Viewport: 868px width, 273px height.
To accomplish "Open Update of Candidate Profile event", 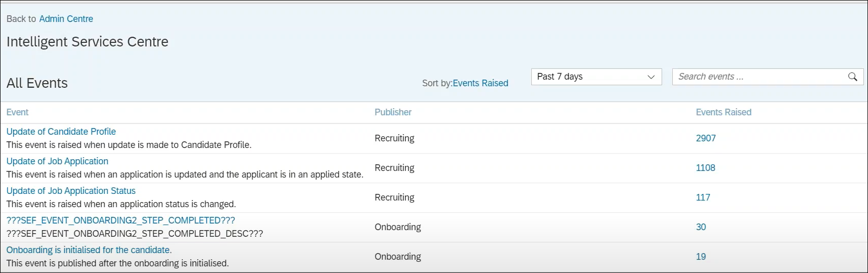I will 61,132.
